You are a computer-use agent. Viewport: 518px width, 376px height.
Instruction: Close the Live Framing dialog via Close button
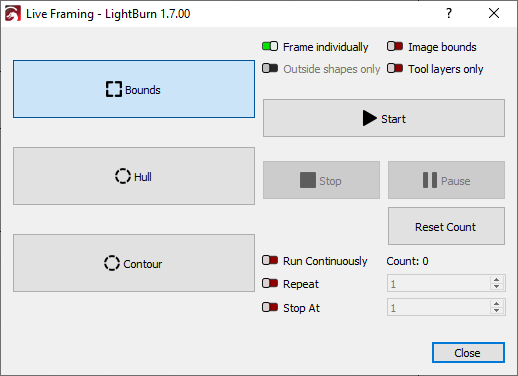click(x=468, y=353)
